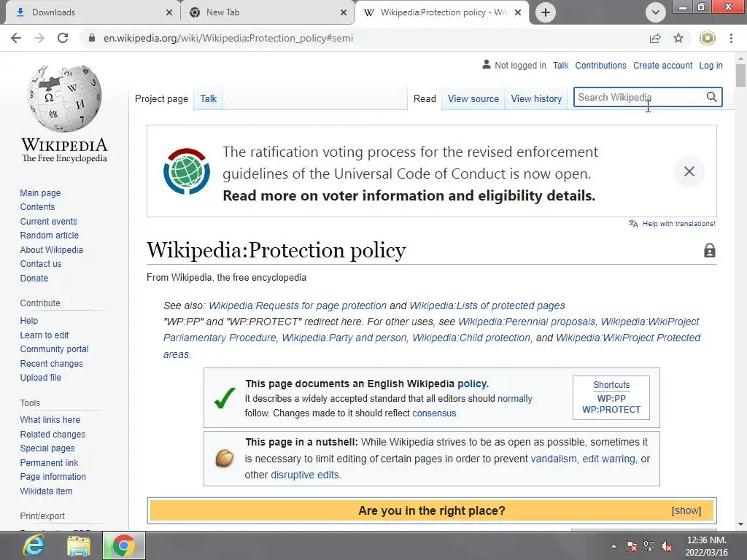This screenshot has height=560, width=747.
Task: Open the vandalism link in nutshell box
Action: pyautogui.click(x=554, y=459)
